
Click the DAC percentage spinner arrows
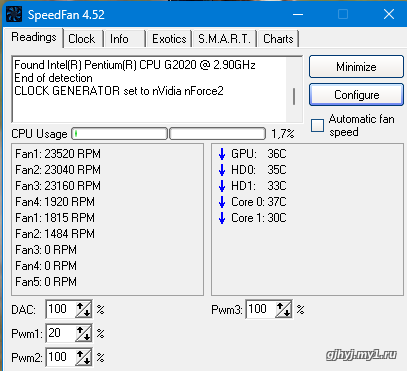point(83,310)
